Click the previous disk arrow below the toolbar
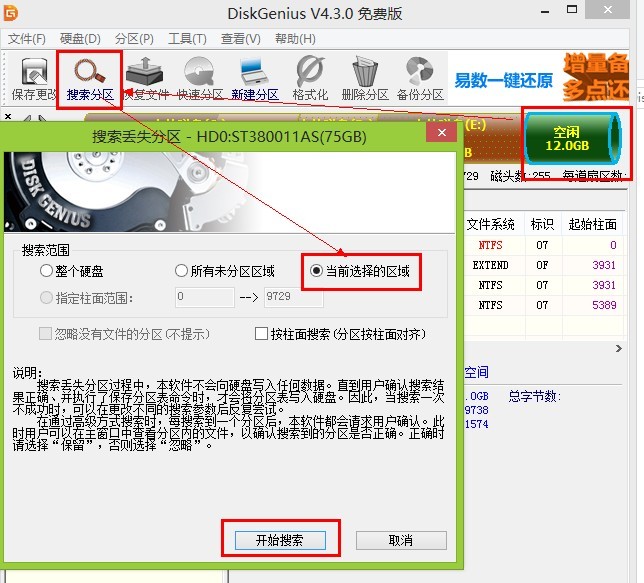 tap(27, 119)
